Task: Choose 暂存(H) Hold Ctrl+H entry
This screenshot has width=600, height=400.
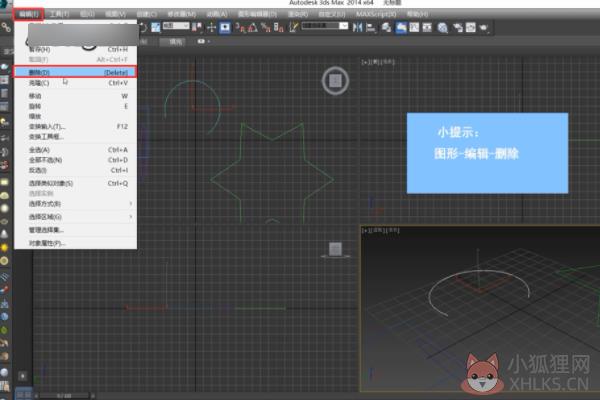Action: pyautogui.click(x=75, y=49)
